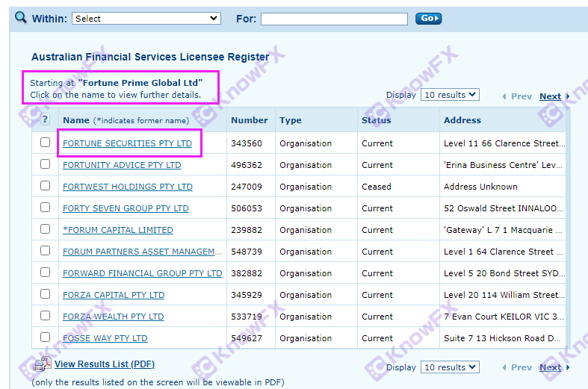588x389 pixels.
Task: Click address 7 Evan Court KEILOR VIC
Action: pyautogui.click(x=504, y=317)
